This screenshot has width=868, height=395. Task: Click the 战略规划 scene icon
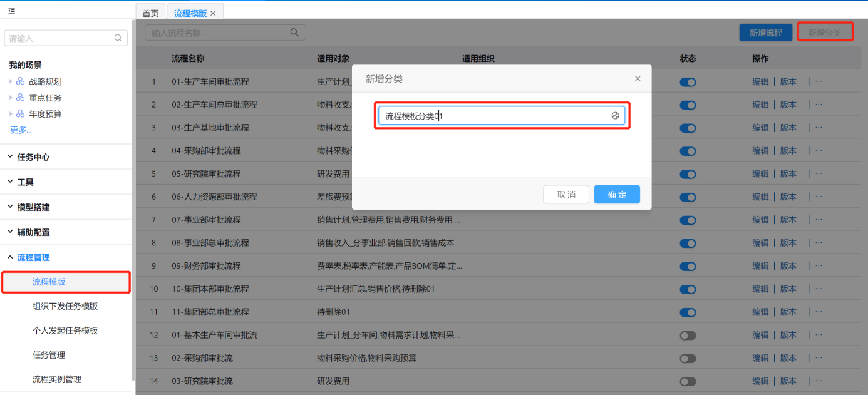(x=21, y=81)
